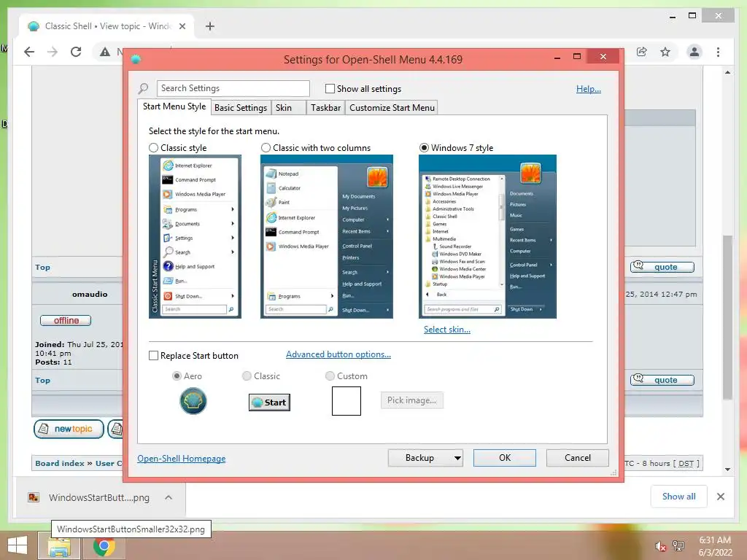Choose Classic with two columns style
Image resolution: width=747 pixels, height=560 pixels.
click(266, 147)
